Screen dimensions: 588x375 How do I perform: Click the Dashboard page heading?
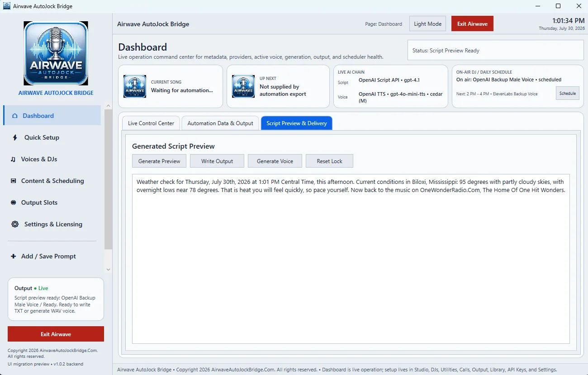pos(142,47)
